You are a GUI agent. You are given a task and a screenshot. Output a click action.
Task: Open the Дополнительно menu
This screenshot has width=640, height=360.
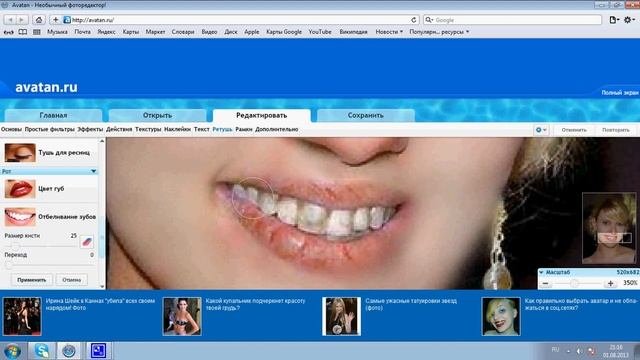tap(277, 129)
